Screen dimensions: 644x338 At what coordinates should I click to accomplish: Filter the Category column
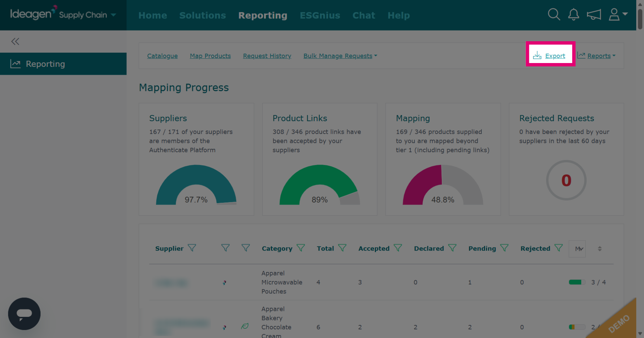pyautogui.click(x=301, y=248)
